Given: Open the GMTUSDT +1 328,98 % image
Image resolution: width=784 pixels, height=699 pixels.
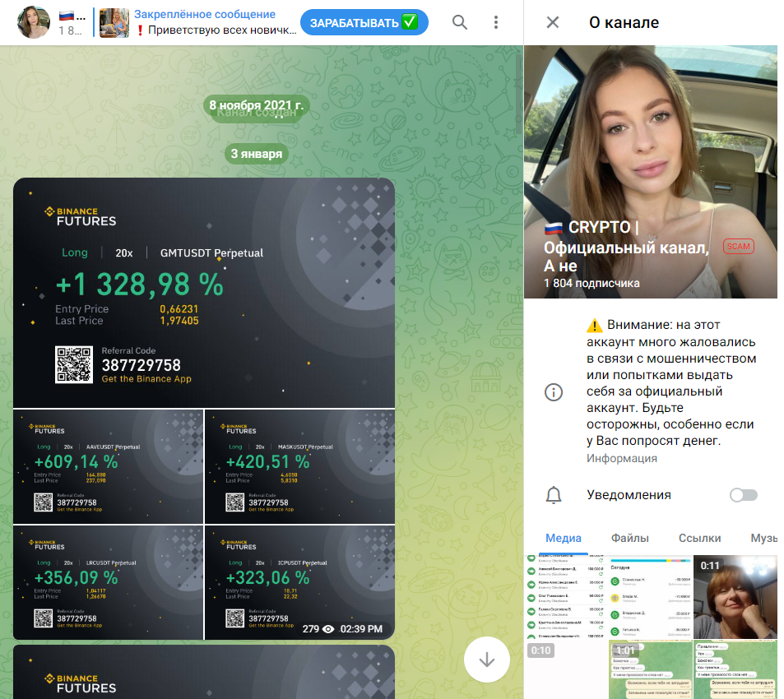Looking at the screenshot, I should point(204,293).
